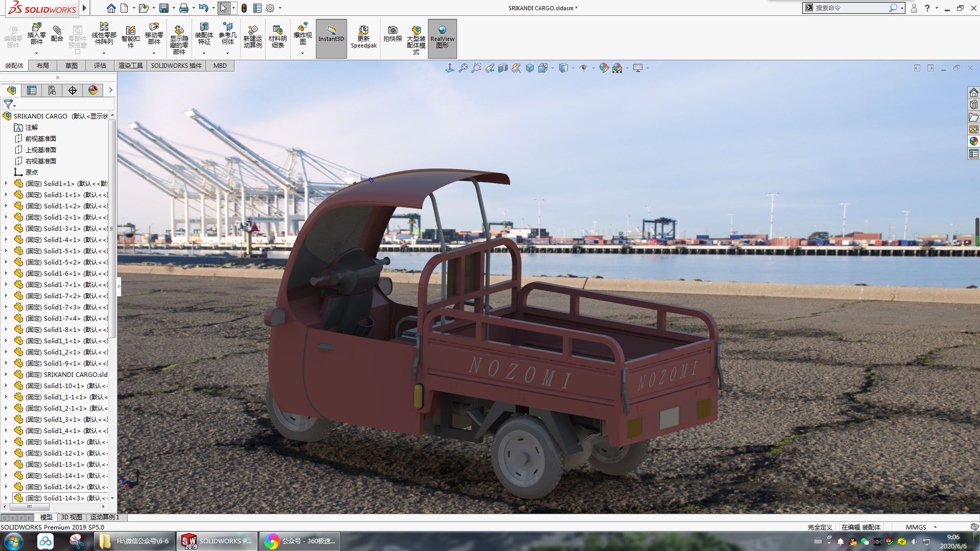Expand the Solid1-10<1> component node
This screenshot has height=551, width=980.
click(6, 386)
